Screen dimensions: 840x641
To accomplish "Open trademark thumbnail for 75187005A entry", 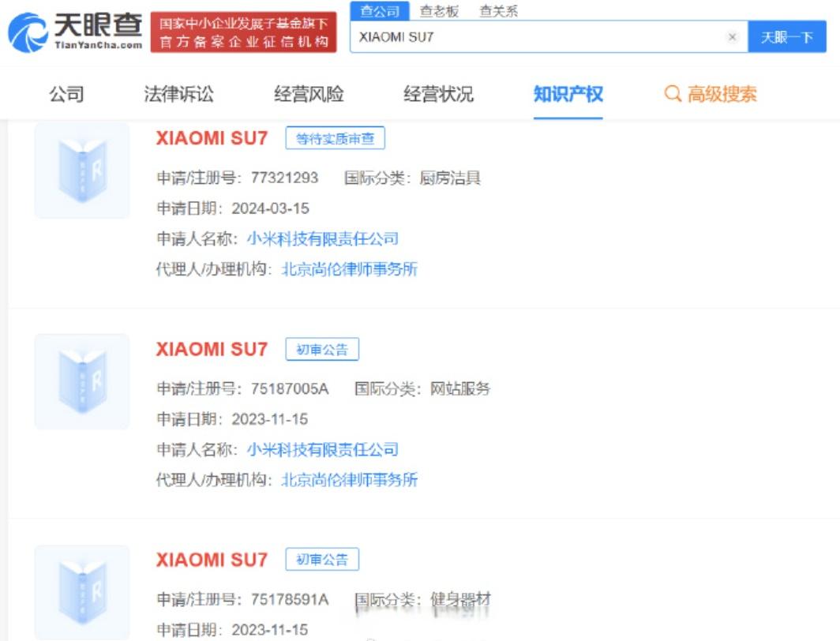I will coord(82,381).
